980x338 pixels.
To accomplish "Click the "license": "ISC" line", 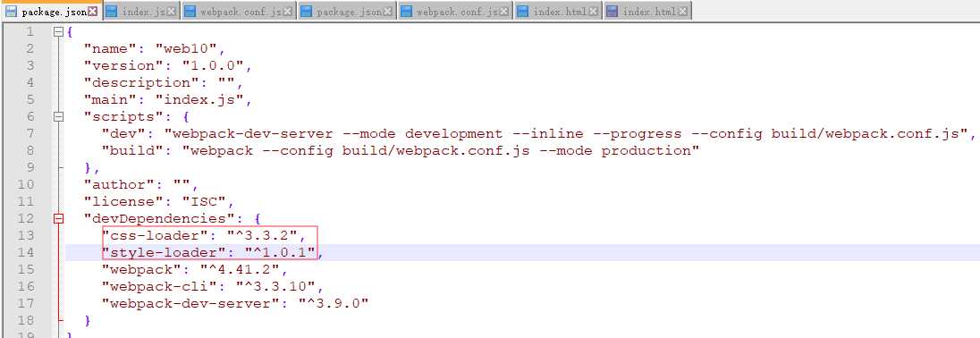I will [159, 201].
